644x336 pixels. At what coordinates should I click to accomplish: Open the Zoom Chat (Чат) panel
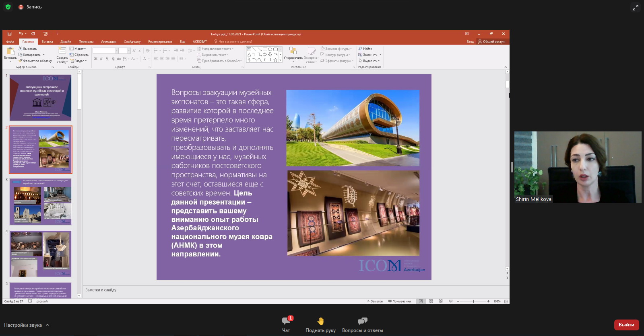point(286,324)
